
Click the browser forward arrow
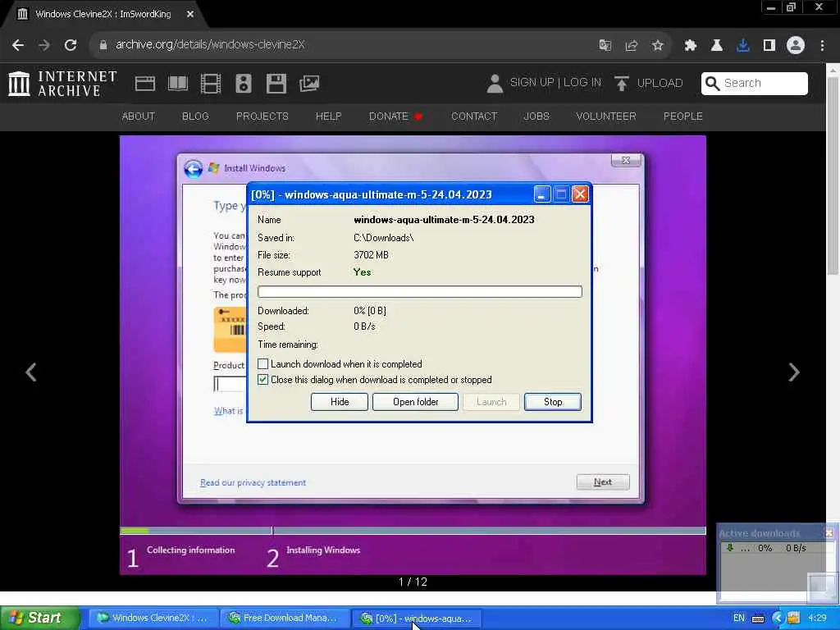(x=44, y=45)
